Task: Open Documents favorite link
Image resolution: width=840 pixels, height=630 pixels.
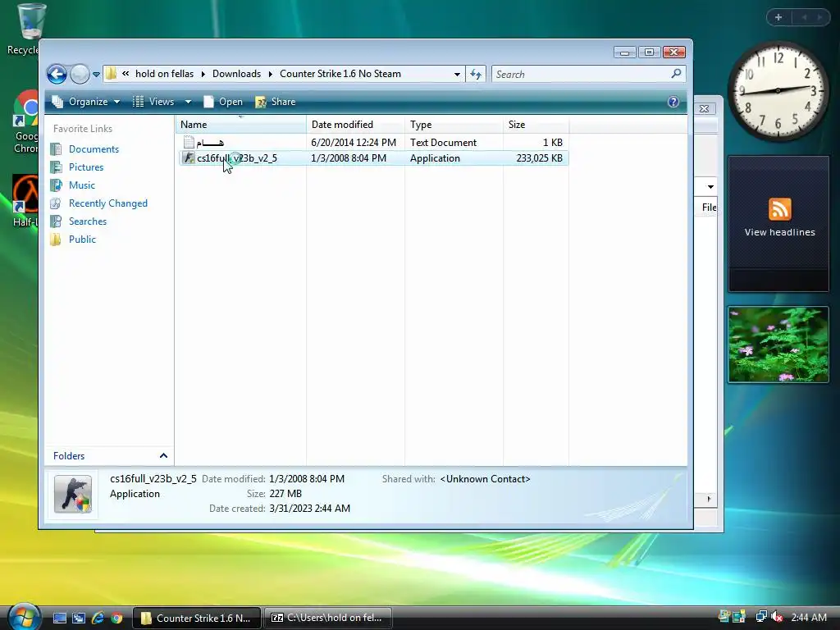Action: coord(94,149)
